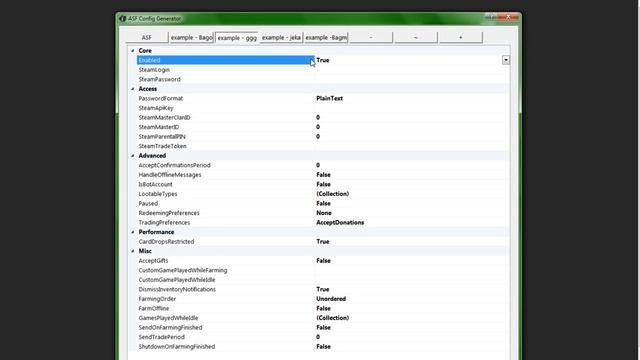Collapse the Core category
This screenshot has height=360, width=640.
(x=133, y=51)
